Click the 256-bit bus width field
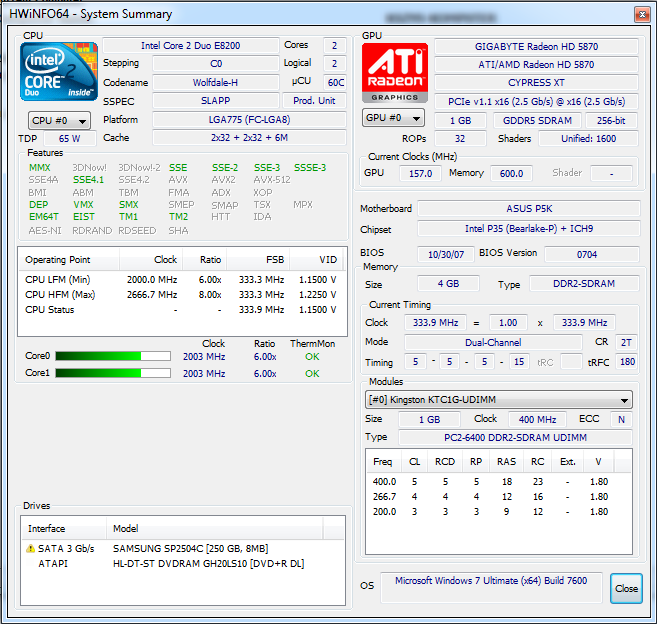 [611, 121]
